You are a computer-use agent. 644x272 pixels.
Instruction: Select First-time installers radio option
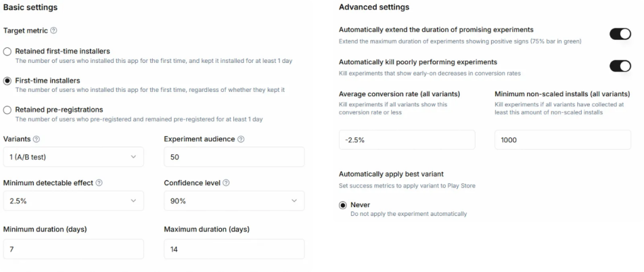[8, 81]
